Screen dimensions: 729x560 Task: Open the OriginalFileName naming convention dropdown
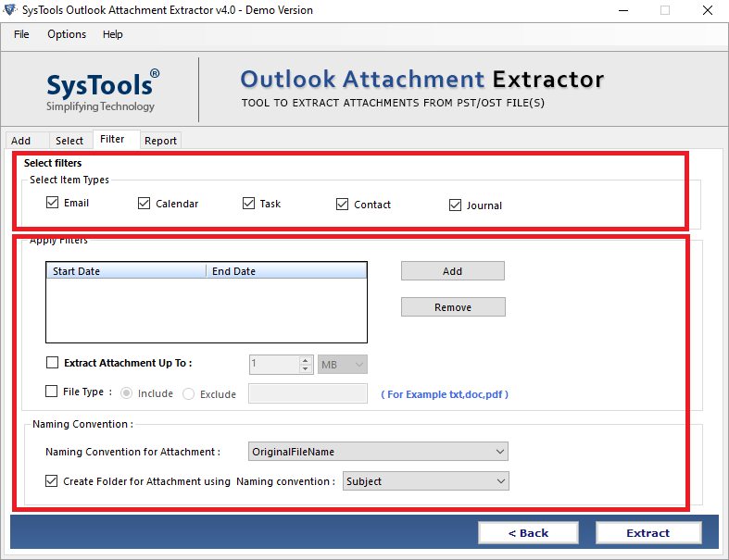tap(378, 452)
